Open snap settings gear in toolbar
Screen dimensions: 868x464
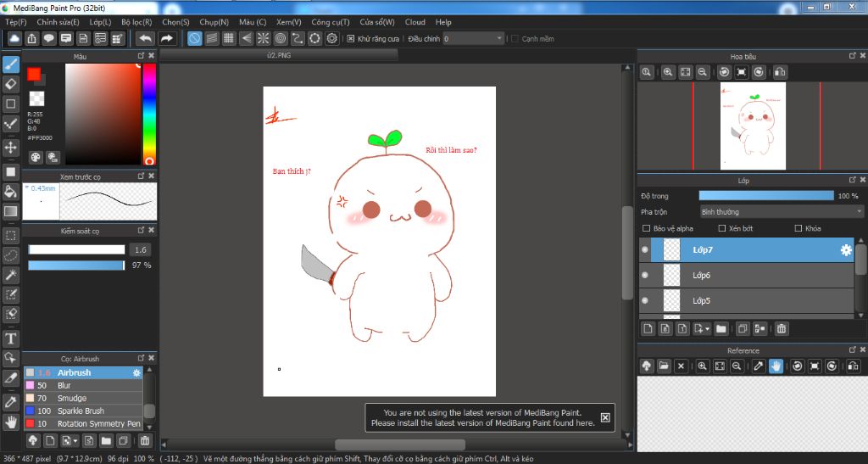pyautogui.click(x=332, y=38)
